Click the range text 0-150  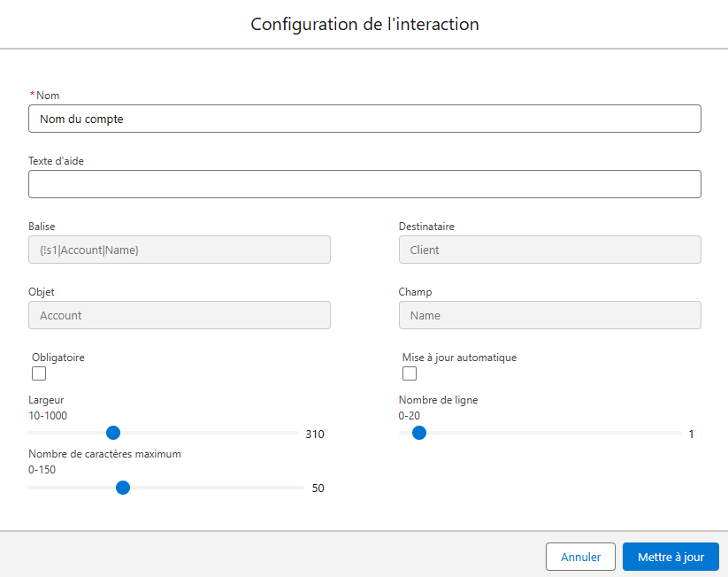(x=42, y=469)
